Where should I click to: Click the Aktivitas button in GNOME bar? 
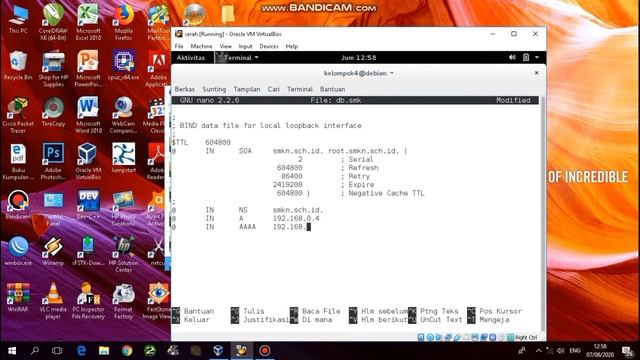click(x=191, y=58)
